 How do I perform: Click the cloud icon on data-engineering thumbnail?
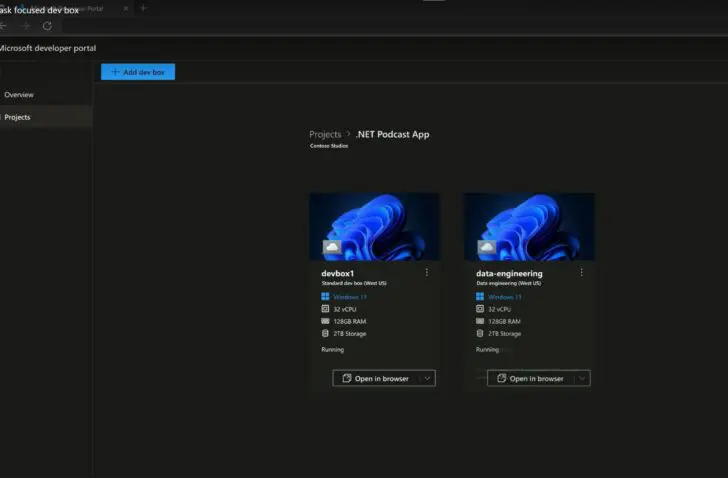click(x=487, y=247)
